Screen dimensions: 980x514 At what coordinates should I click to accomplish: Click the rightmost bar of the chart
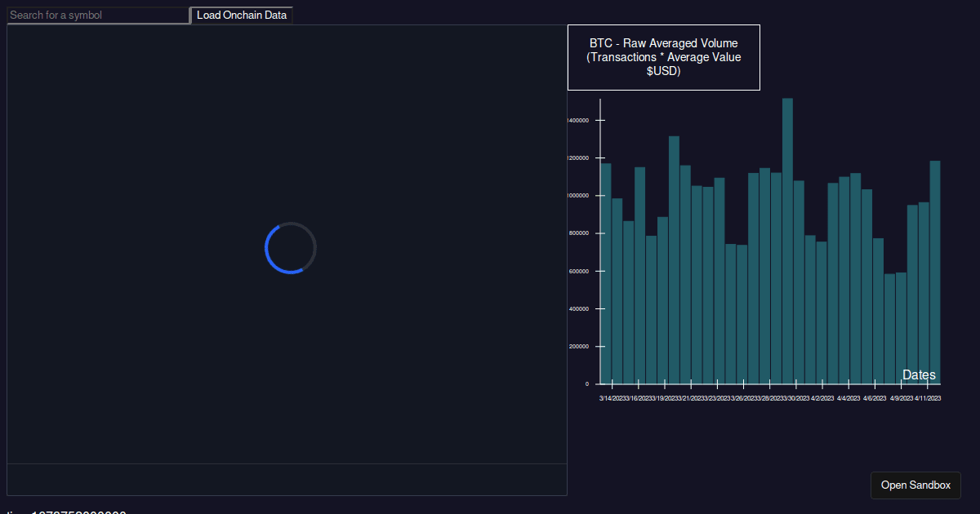[935, 273]
